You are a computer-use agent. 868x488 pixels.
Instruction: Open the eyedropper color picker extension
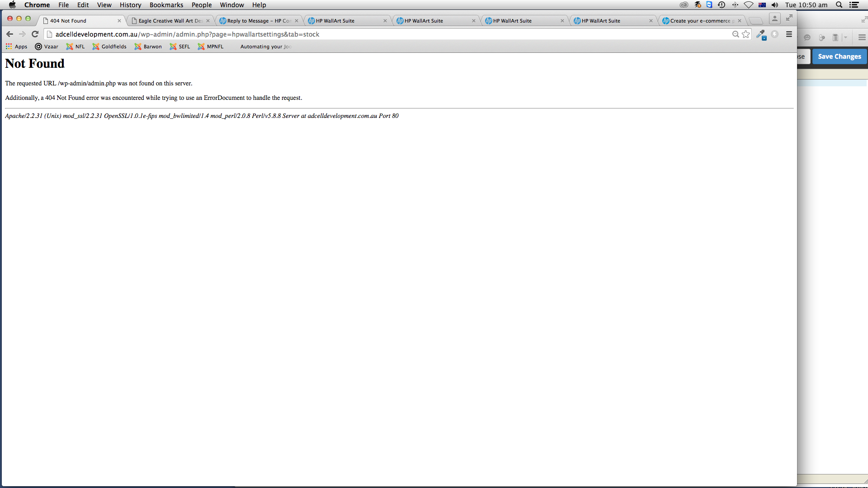761,34
